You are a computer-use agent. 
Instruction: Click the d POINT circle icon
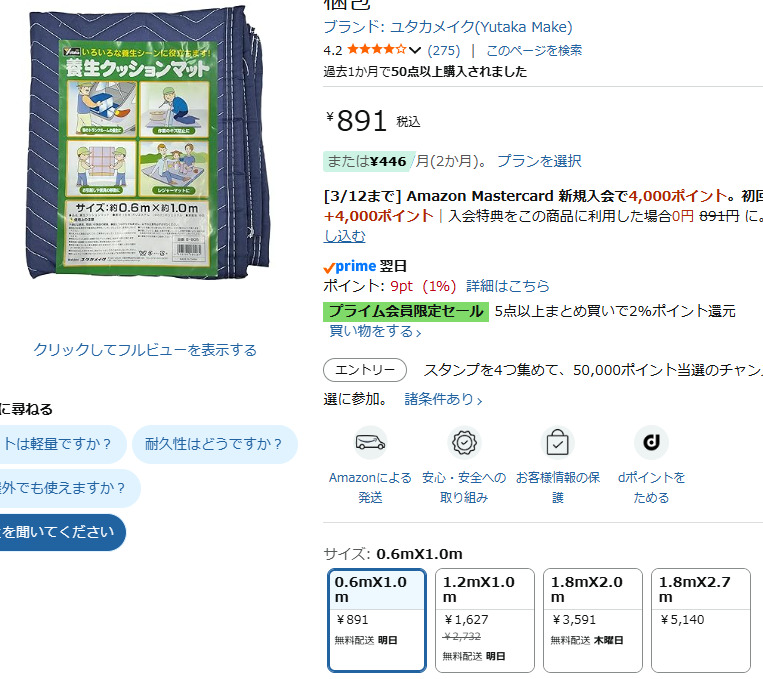pos(651,442)
